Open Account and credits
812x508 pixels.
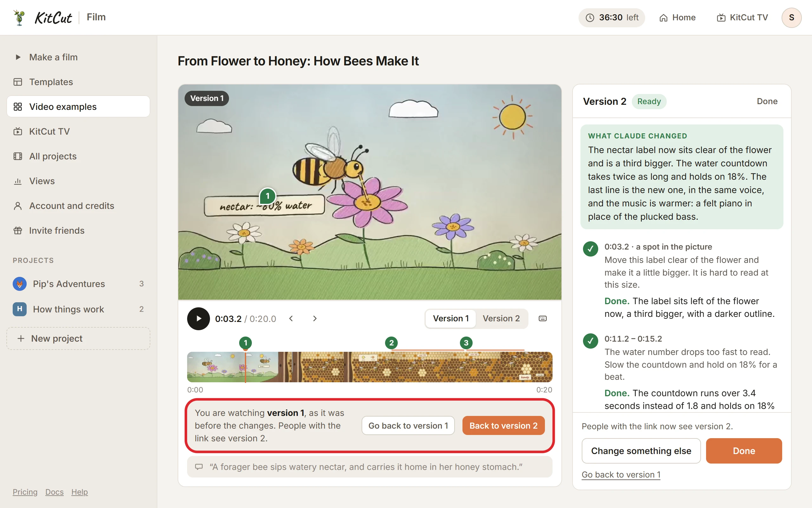tap(78, 206)
